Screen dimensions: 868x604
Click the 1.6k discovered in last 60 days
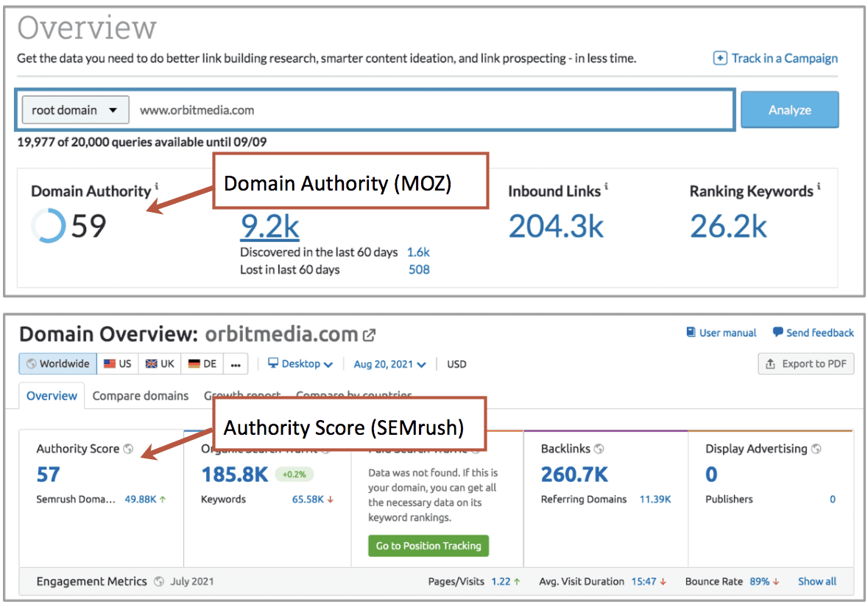(x=418, y=252)
